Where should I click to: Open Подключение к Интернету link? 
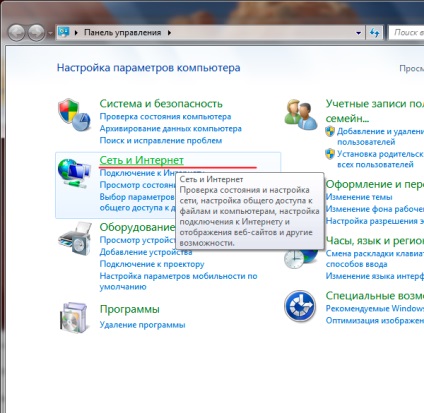click(x=137, y=173)
